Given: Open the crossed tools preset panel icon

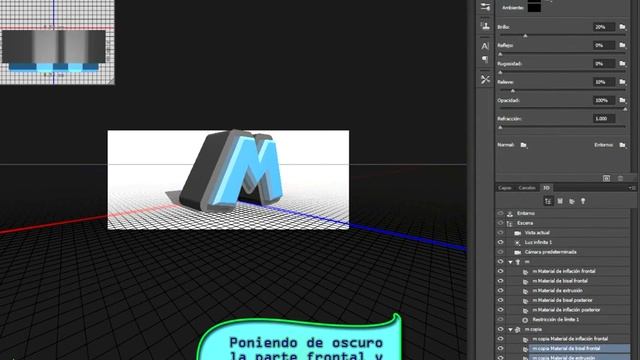Looking at the screenshot, I should [485, 79].
